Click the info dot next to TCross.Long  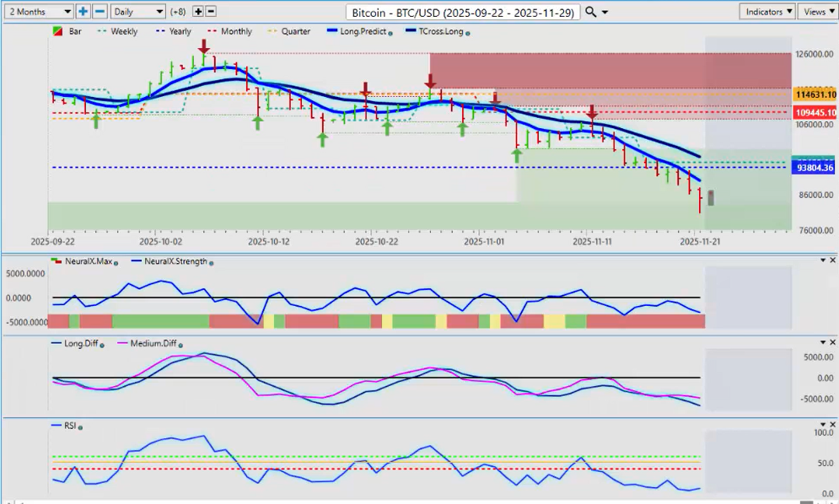[x=468, y=33]
